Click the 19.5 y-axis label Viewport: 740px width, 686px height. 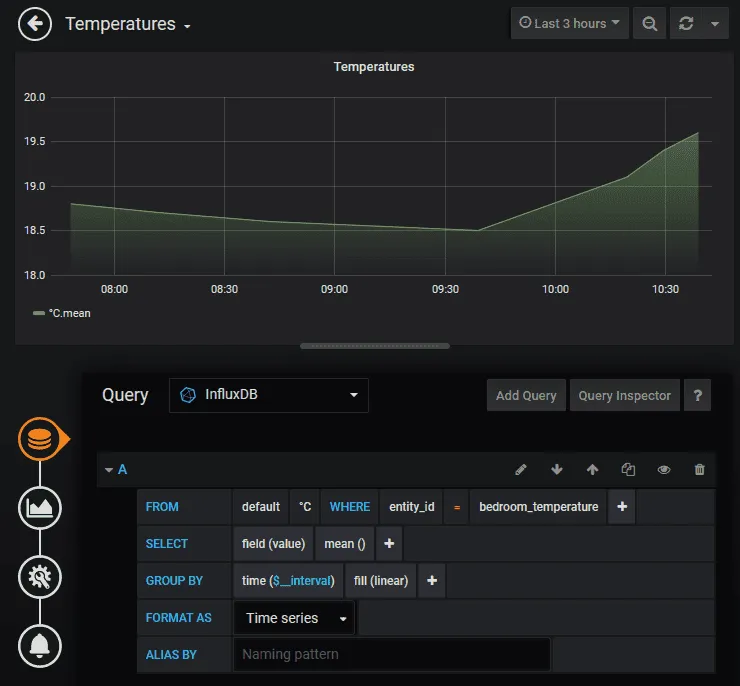[x=34, y=141]
